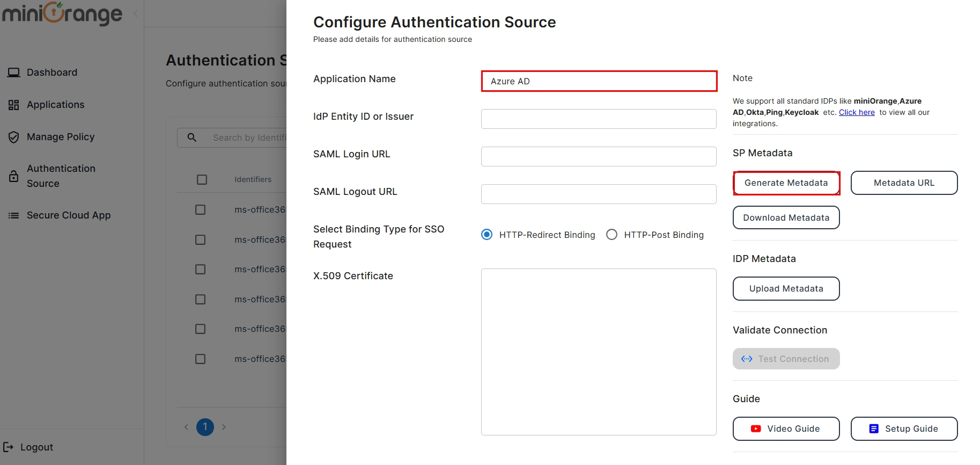Click the YouTube icon in Video Guide
The width and height of the screenshot is (980, 465).
pyautogui.click(x=756, y=429)
